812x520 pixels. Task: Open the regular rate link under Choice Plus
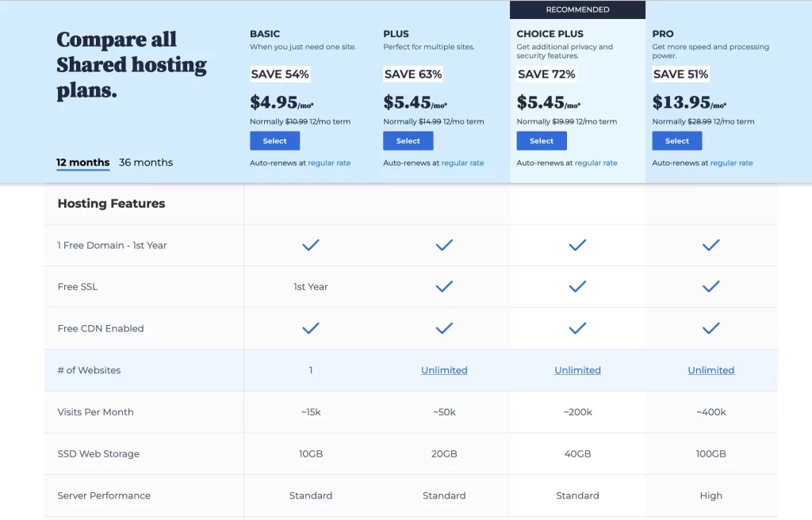(x=596, y=162)
